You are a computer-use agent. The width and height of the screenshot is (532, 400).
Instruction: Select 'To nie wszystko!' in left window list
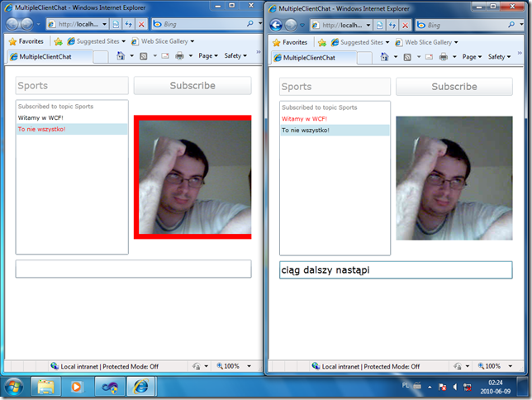point(72,129)
